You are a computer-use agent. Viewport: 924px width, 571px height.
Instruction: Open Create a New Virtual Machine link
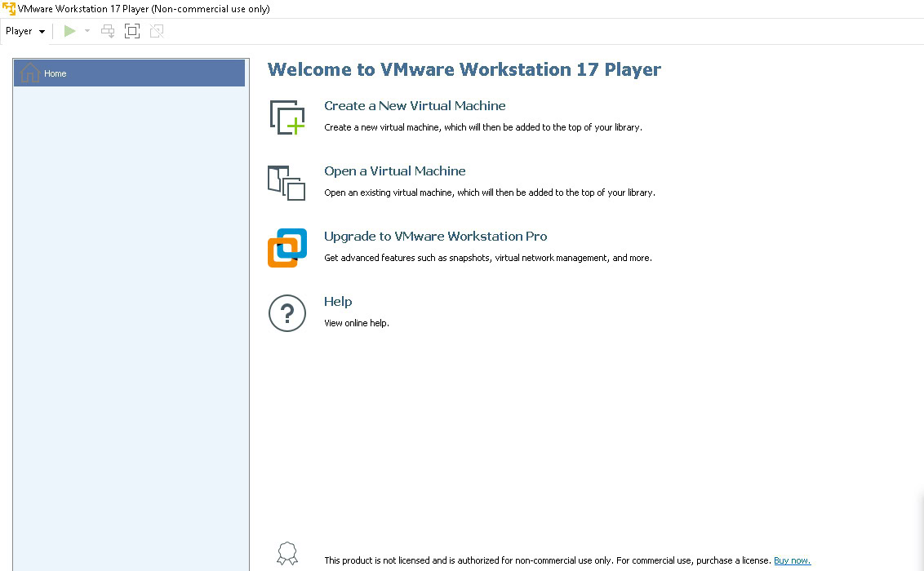click(x=415, y=106)
